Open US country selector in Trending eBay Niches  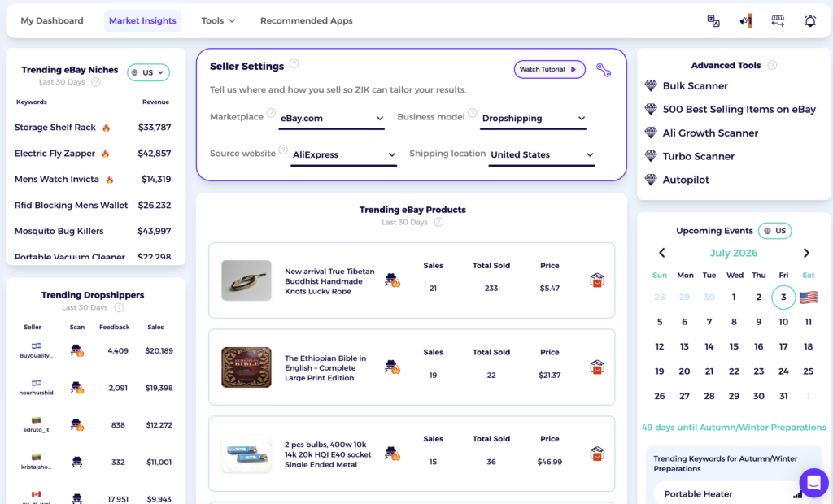pos(148,73)
